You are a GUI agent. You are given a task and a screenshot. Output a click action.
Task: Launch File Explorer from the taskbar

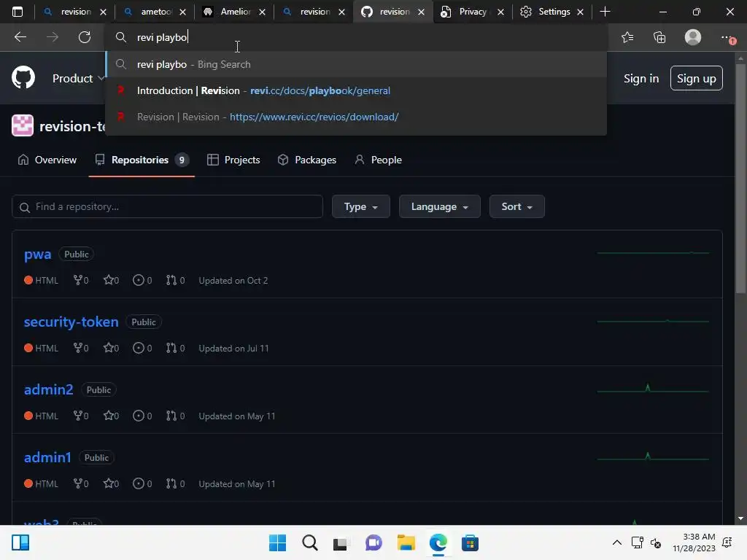pos(406,542)
